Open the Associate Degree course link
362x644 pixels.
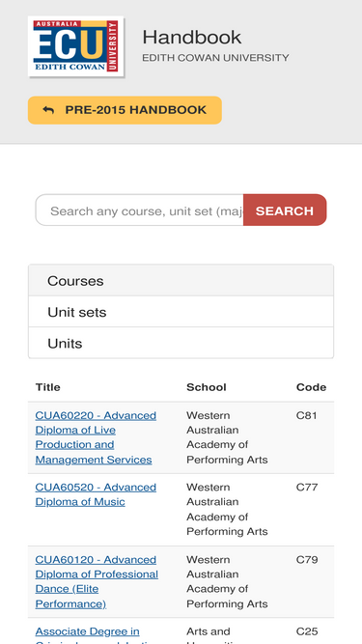click(x=88, y=634)
